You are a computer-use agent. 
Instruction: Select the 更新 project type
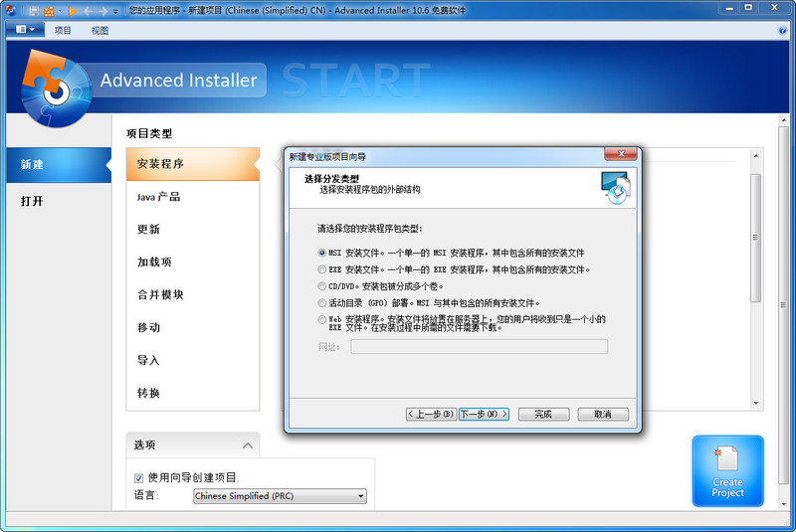pyautogui.click(x=193, y=230)
